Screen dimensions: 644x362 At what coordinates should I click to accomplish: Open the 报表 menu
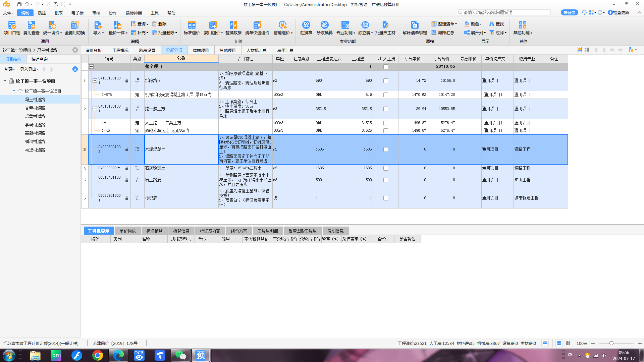(59, 13)
